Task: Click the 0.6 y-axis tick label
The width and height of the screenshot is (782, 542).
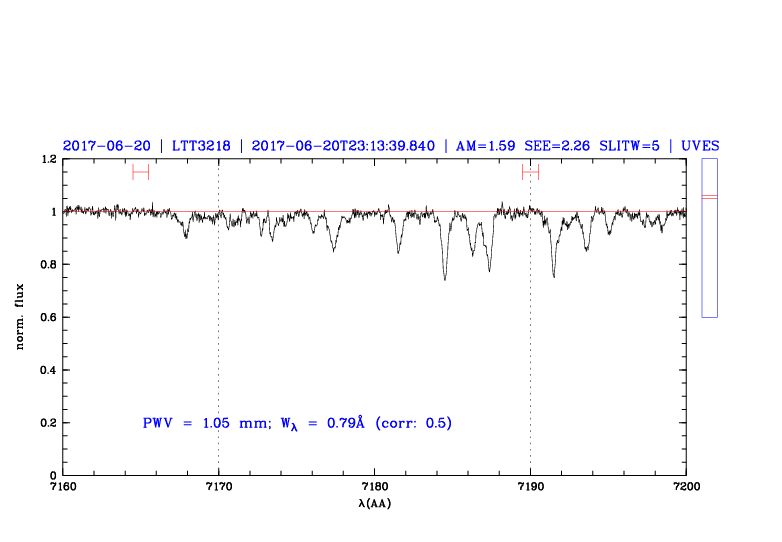Action: coord(48,318)
